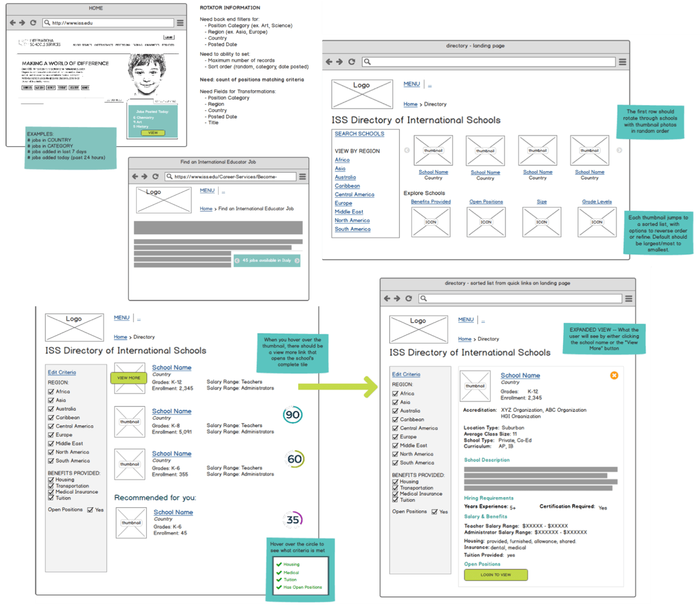Screen dimensions: 700x609
Task: Close expanded school tile with orange X
Action: click(x=614, y=375)
